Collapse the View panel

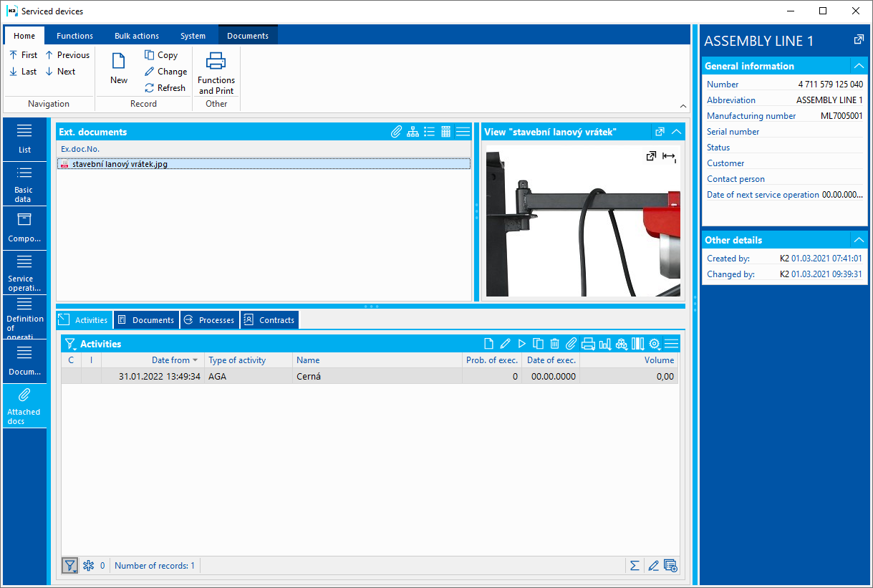(676, 132)
